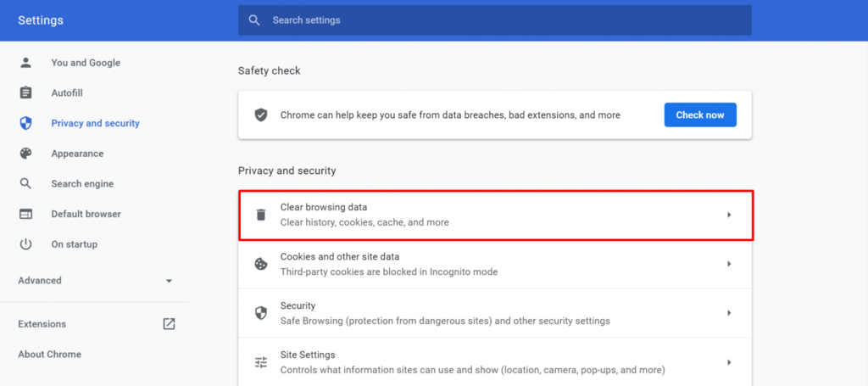
Task: Click the person icon beside You and Google
Action: point(26,63)
